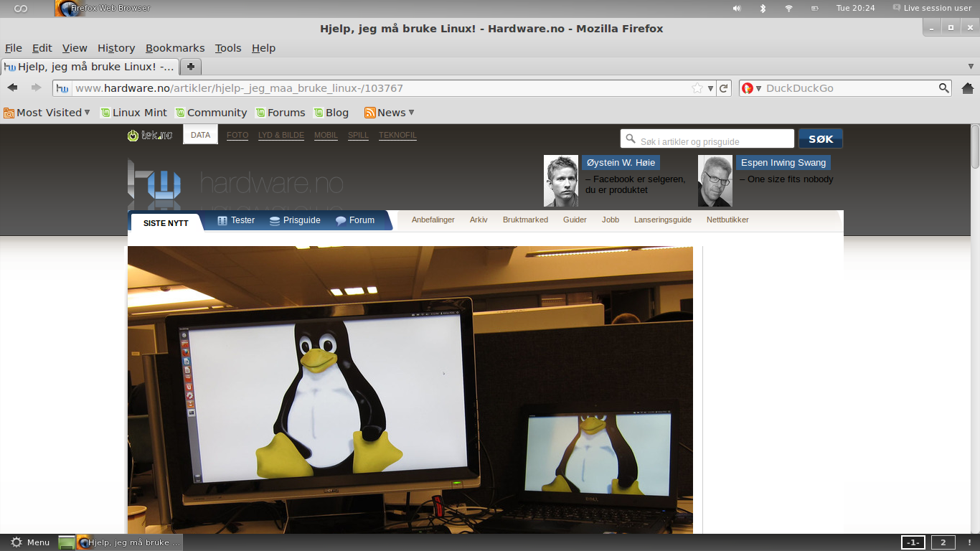Go forward with the Forward arrow
This screenshot has height=551, width=980.
36,88
